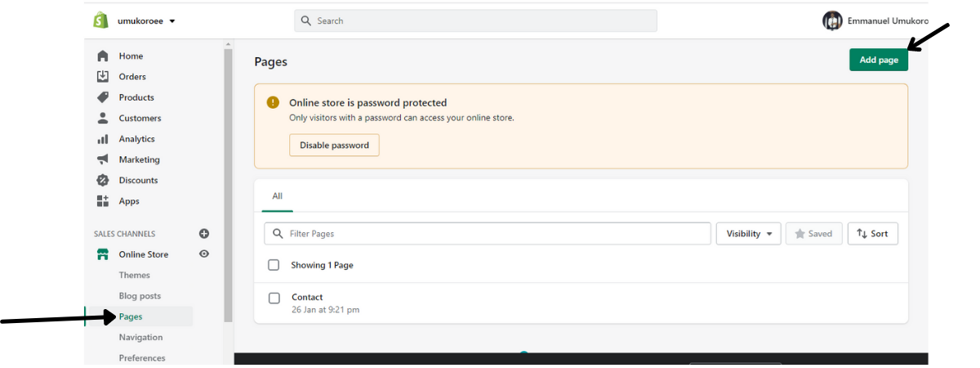Image resolution: width=980 pixels, height=368 pixels.
Task: Open Online Store sales channel
Action: (x=143, y=254)
